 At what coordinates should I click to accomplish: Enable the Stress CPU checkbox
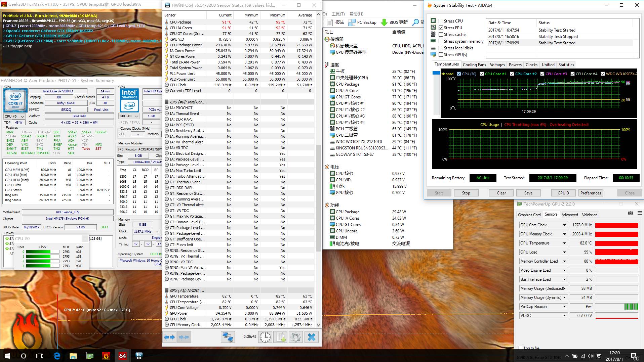click(x=441, y=21)
